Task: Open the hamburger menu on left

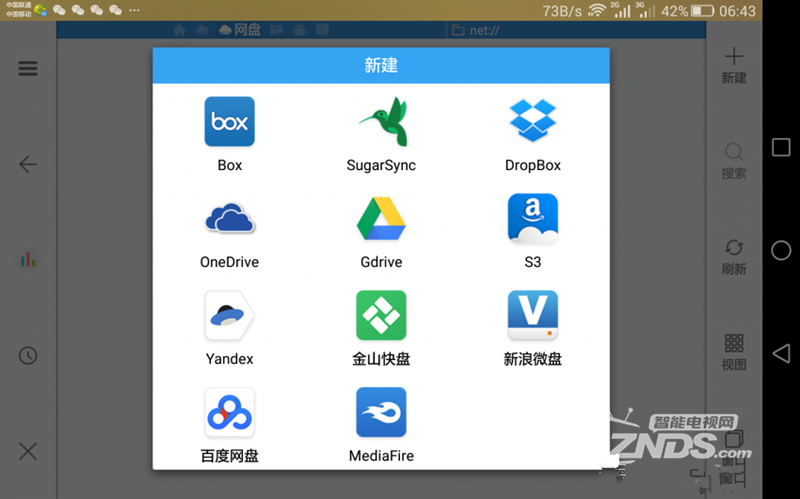Action: click(x=28, y=69)
